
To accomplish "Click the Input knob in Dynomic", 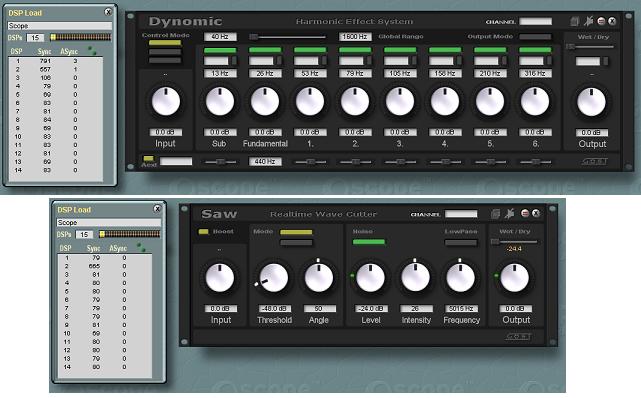I will coord(166,101).
